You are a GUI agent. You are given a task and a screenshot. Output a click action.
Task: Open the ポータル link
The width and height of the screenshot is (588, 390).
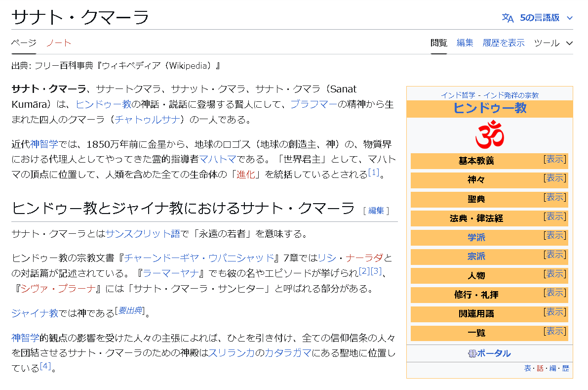[x=494, y=353]
